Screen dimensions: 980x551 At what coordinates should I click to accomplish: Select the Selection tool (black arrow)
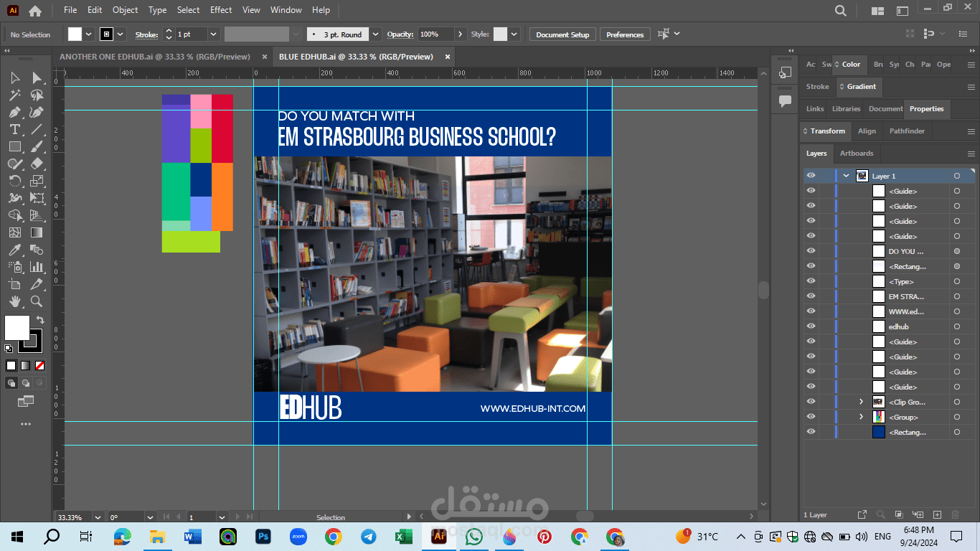tap(15, 77)
